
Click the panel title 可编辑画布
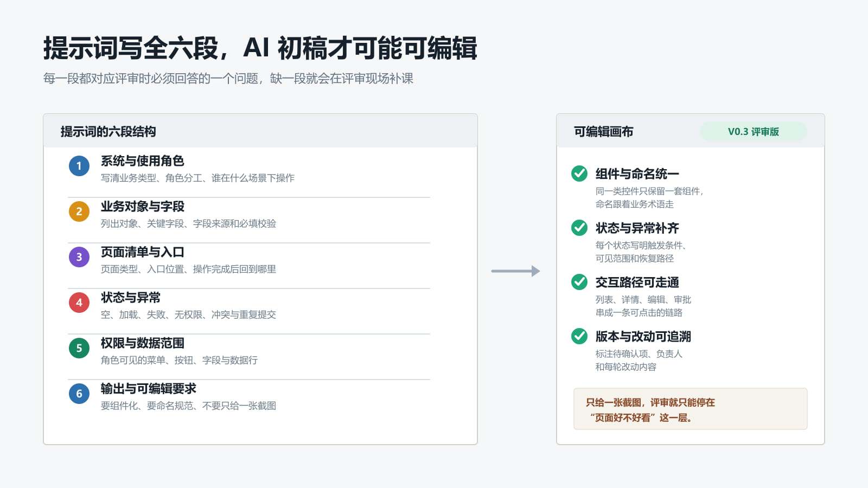click(x=604, y=132)
